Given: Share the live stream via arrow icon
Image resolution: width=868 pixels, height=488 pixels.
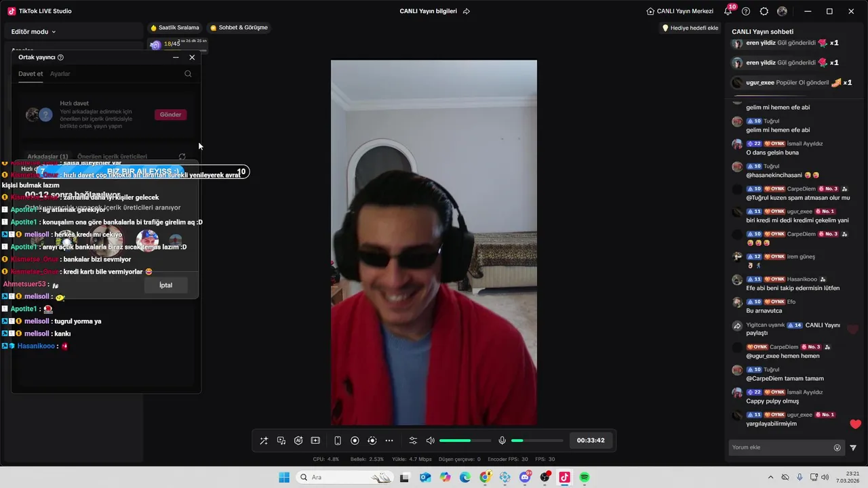Looking at the screenshot, I should click(x=467, y=12).
